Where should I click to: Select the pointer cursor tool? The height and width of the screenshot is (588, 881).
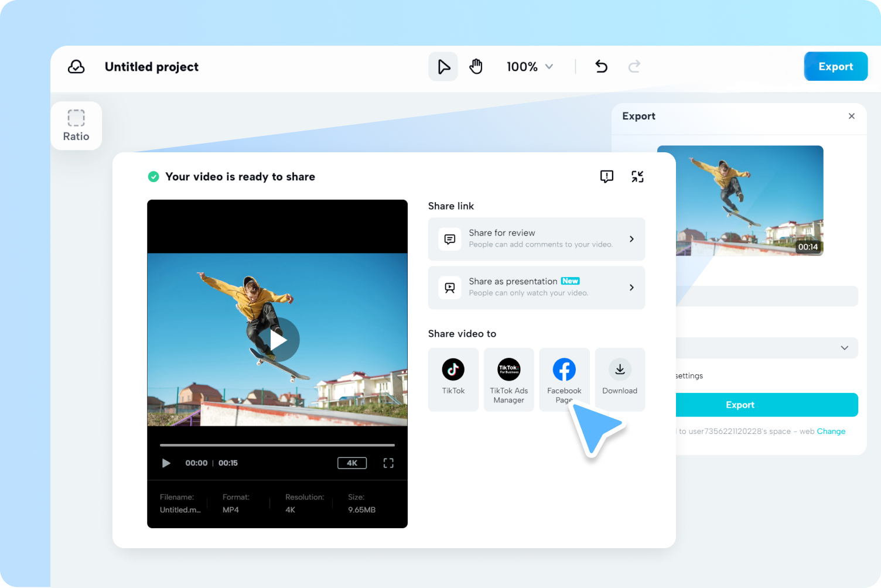tap(443, 67)
